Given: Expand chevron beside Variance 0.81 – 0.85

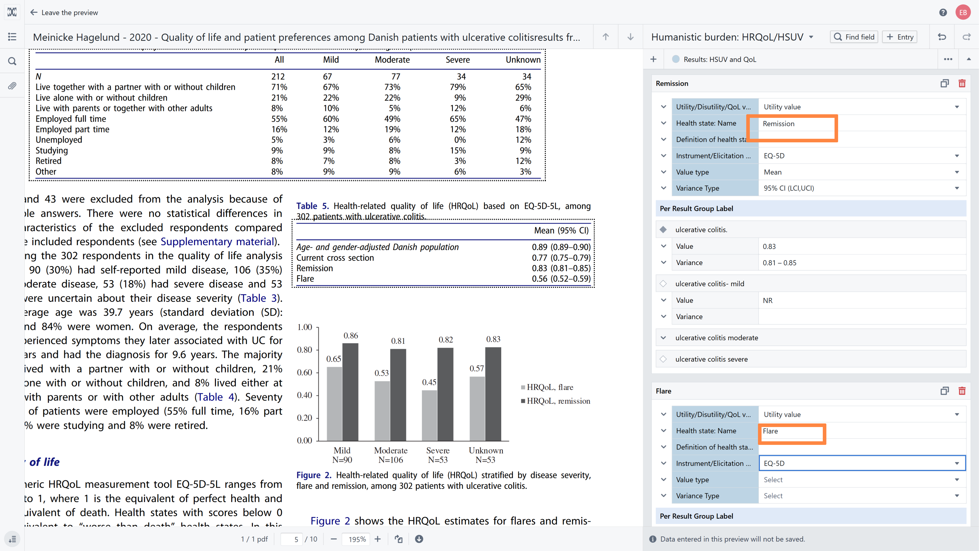Looking at the screenshot, I should coord(664,262).
